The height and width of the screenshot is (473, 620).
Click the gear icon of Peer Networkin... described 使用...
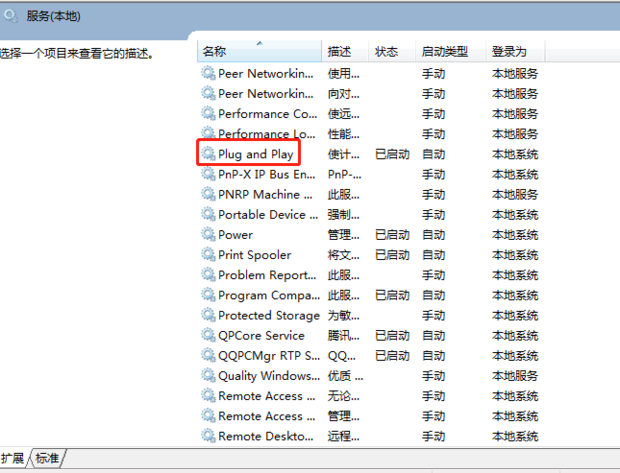208,72
